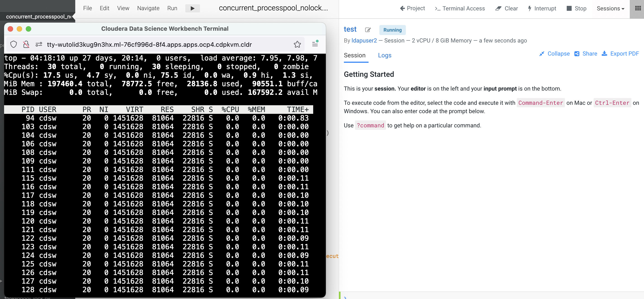This screenshot has height=299, width=644.
Task: Open the Navigate menu
Action: 148,8
